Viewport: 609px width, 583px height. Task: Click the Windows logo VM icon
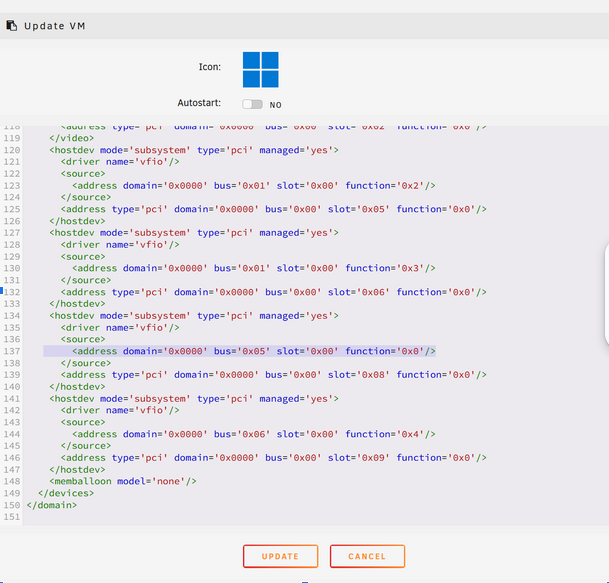[261, 70]
